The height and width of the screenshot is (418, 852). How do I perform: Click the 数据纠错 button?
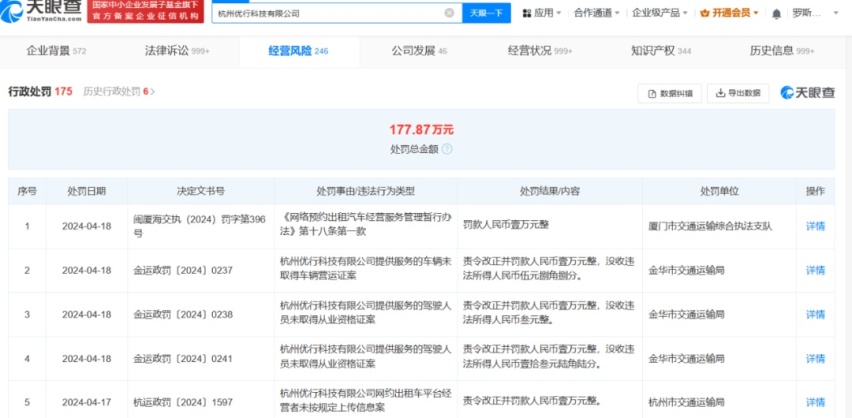(x=669, y=93)
